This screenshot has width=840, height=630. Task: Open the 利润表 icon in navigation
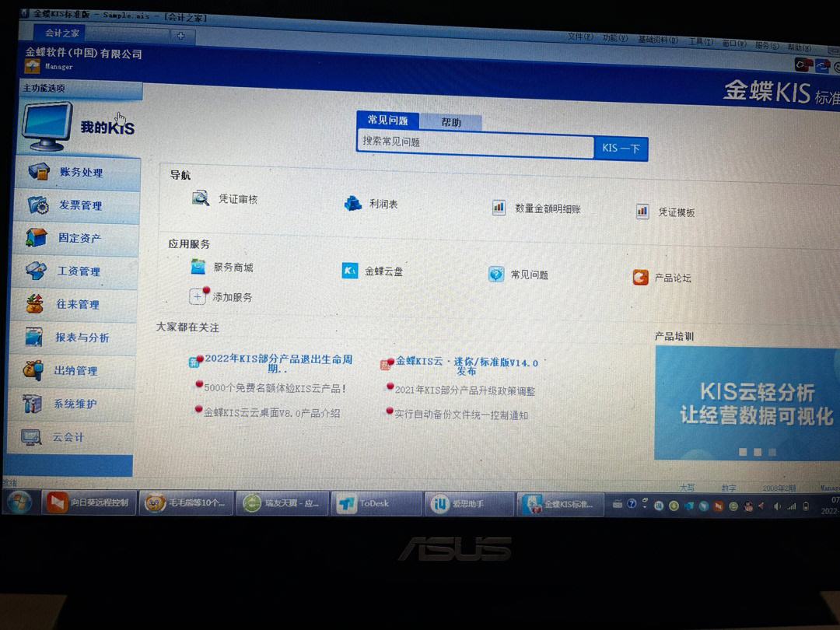[x=353, y=203]
